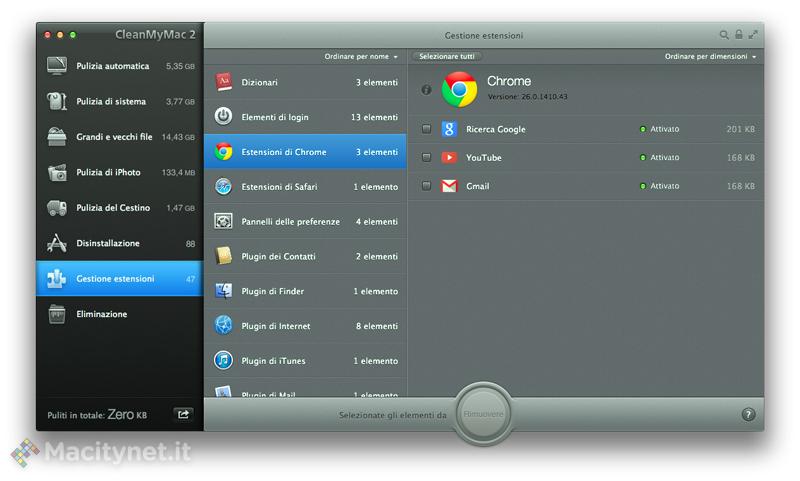Check the Gmail extension checkbox
This screenshot has height=481, width=800.
pos(427,186)
